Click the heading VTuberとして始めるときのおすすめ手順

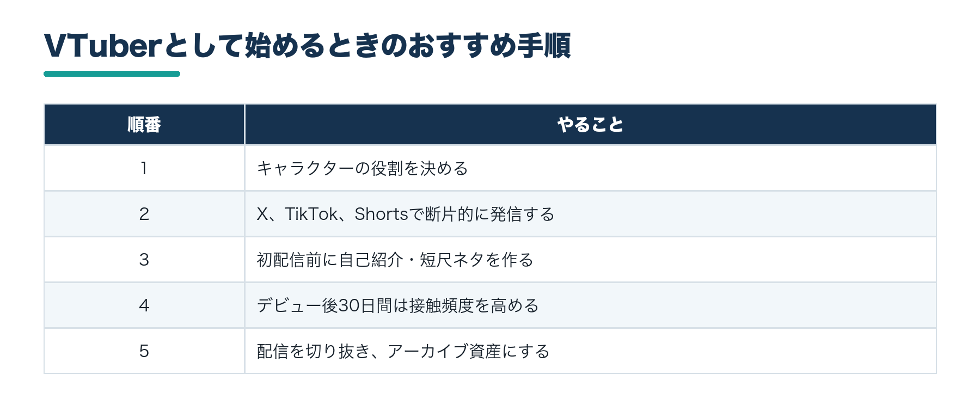point(308,46)
